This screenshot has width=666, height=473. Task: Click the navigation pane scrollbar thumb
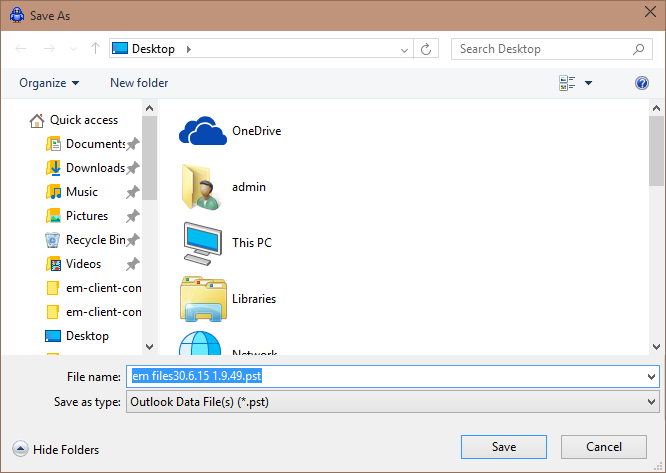point(150,158)
